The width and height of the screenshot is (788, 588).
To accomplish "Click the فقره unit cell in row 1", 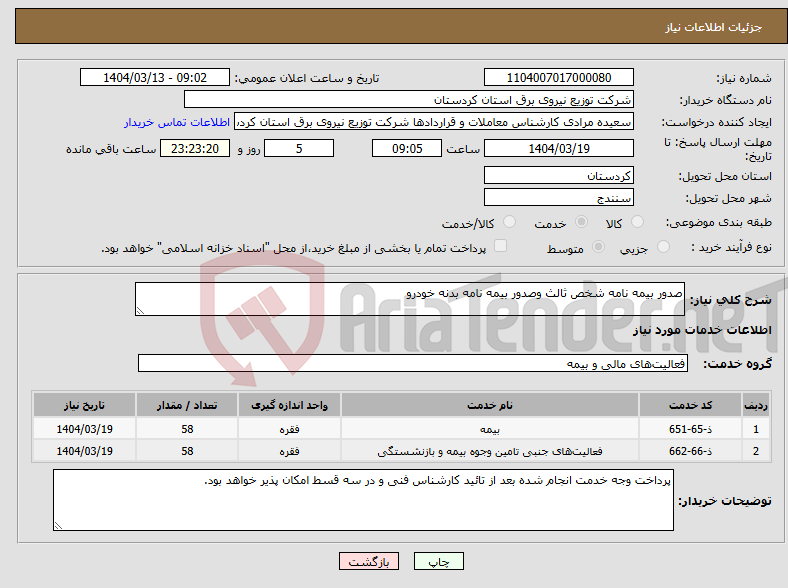I will click(289, 429).
